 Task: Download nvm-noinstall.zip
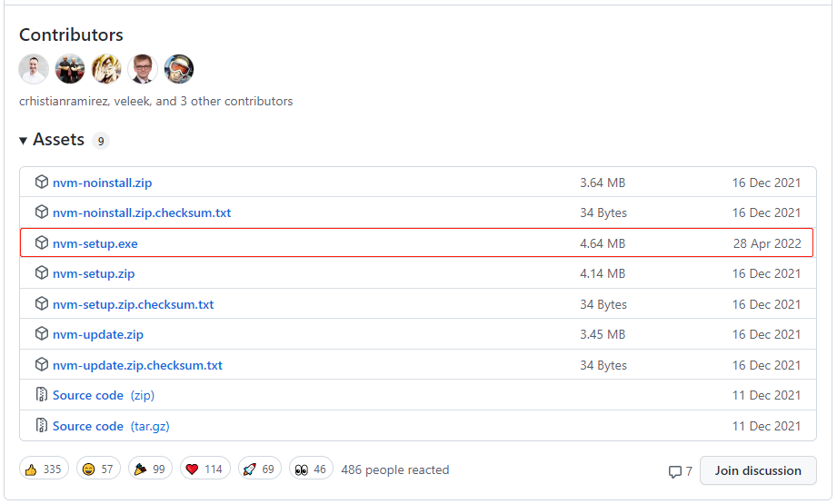pyautogui.click(x=103, y=183)
